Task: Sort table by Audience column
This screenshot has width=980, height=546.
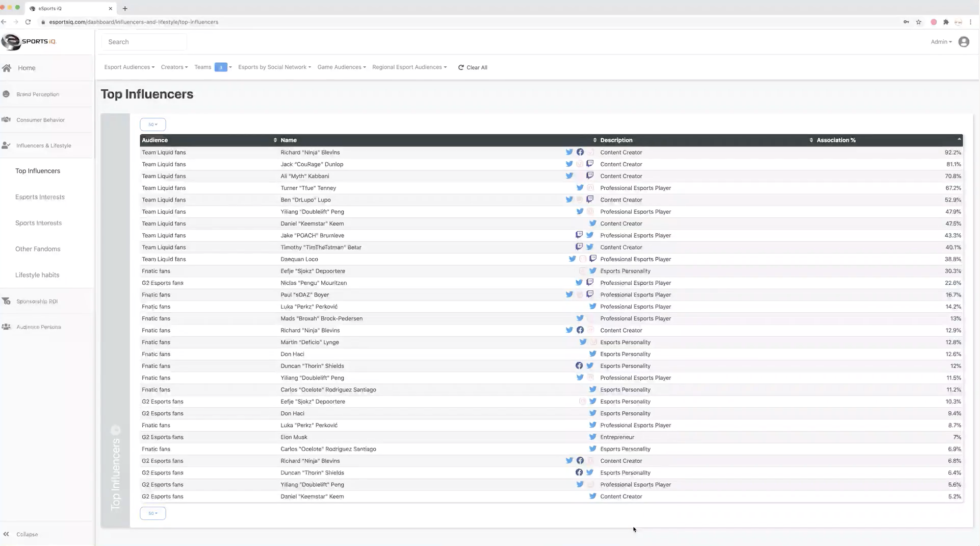Action: [209, 140]
